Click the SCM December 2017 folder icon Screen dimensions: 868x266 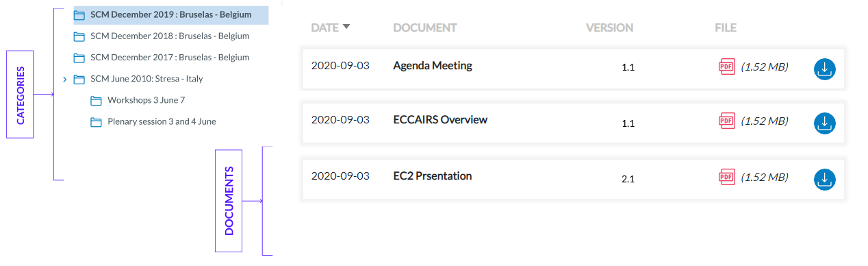79,58
